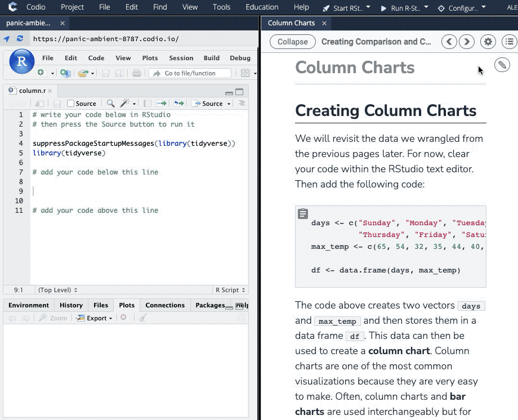Image resolution: width=518 pixels, height=420 pixels.
Task: Open the Education menu in Codio
Action: tap(262, 7)
